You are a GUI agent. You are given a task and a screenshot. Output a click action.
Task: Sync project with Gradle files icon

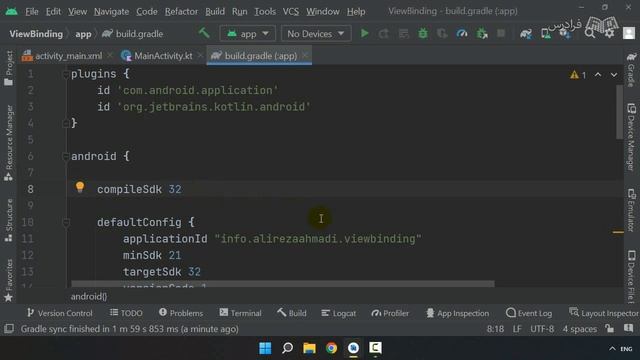526,34
